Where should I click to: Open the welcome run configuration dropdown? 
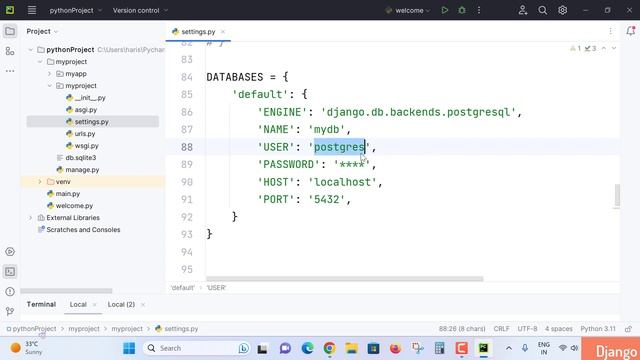408,10
